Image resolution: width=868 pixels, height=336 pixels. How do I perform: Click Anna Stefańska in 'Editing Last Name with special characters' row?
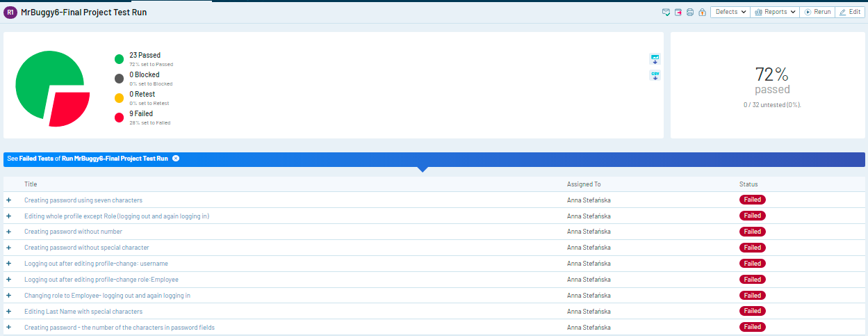click(589, 312)
